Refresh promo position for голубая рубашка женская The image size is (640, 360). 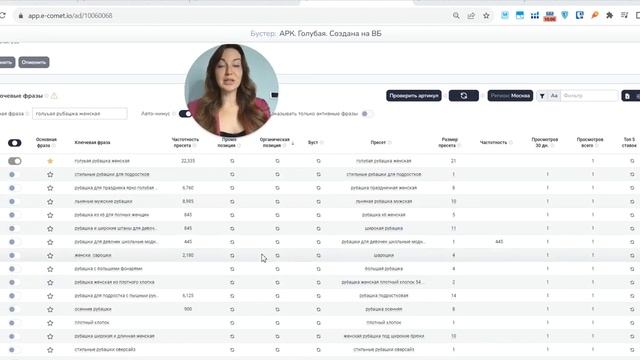pyautogui.click(x=232, y=161)
